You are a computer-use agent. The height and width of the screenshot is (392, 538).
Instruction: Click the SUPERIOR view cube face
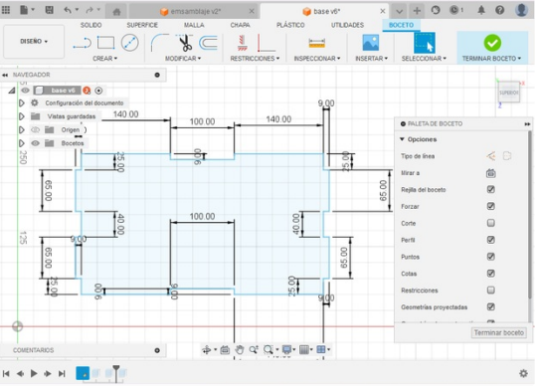(x=509, y=93)
